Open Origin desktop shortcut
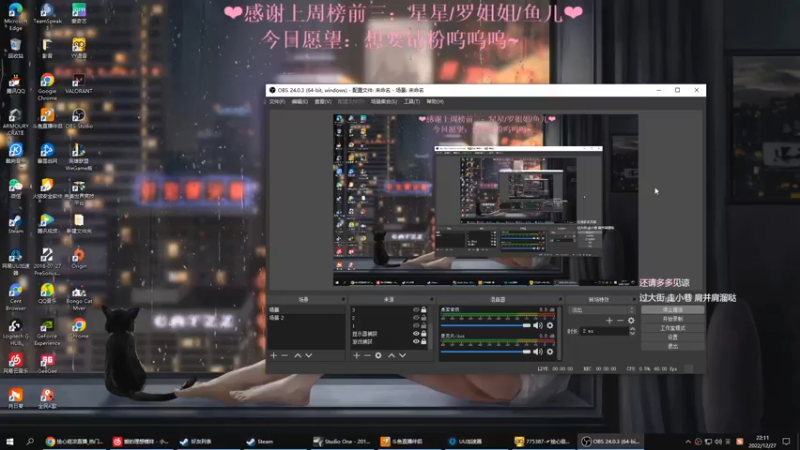This screenshot has width=800, height=450. [x=79, y=258]
